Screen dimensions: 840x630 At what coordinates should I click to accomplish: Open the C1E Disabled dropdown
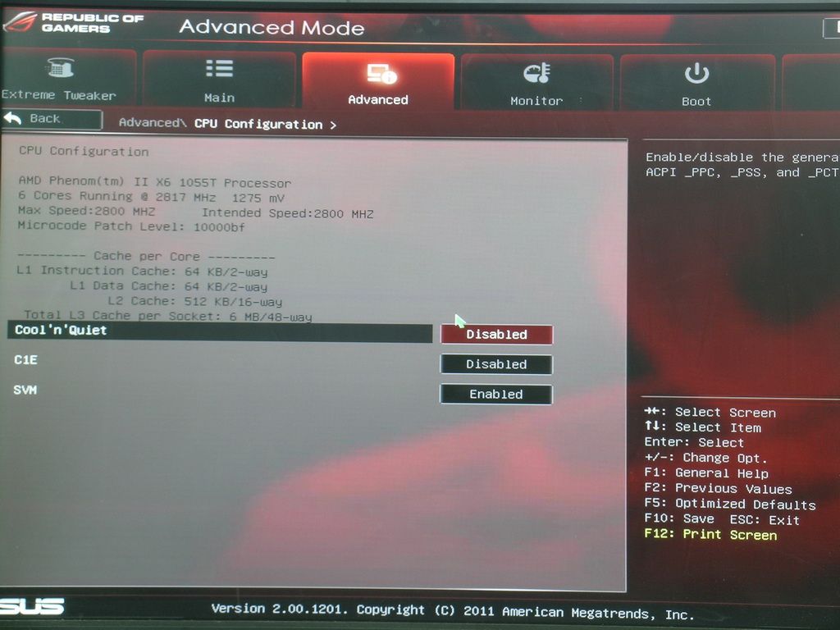496,364
